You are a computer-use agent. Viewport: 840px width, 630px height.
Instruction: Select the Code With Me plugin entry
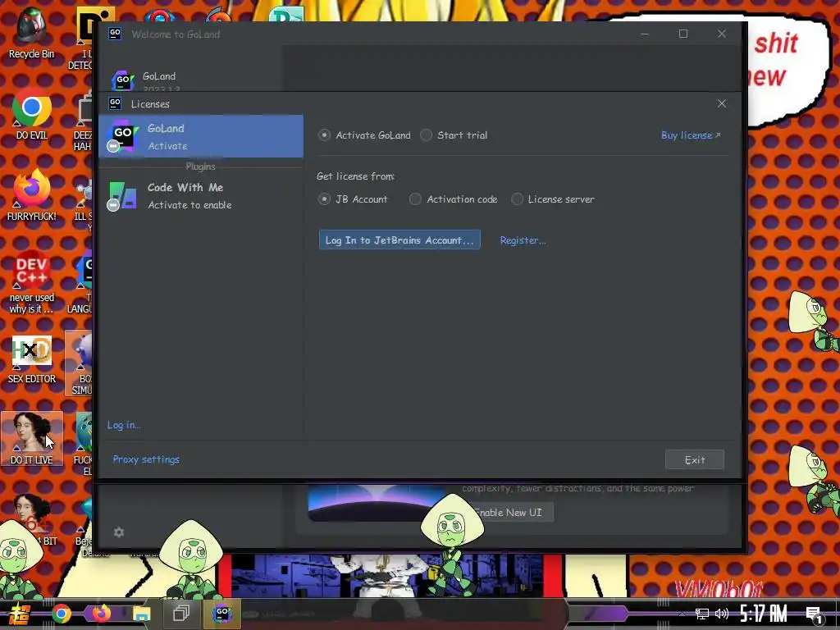pos(201,195)
